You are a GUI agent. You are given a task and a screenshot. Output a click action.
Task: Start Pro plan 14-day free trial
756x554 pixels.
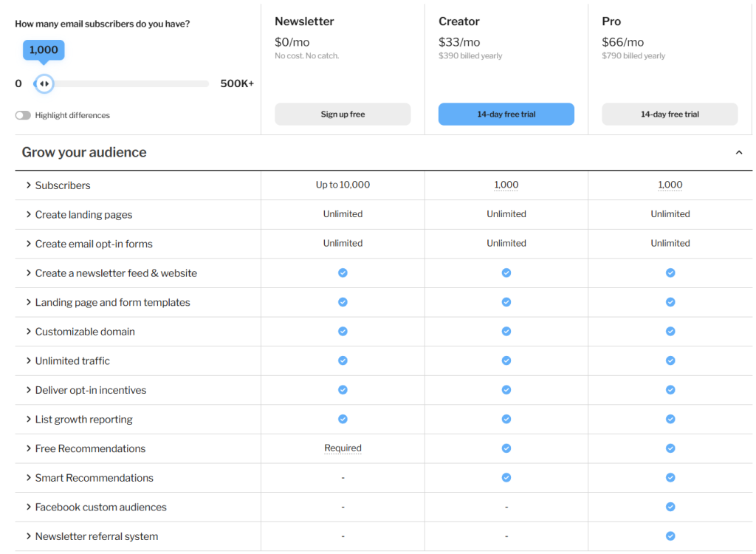tap(670, 114)
